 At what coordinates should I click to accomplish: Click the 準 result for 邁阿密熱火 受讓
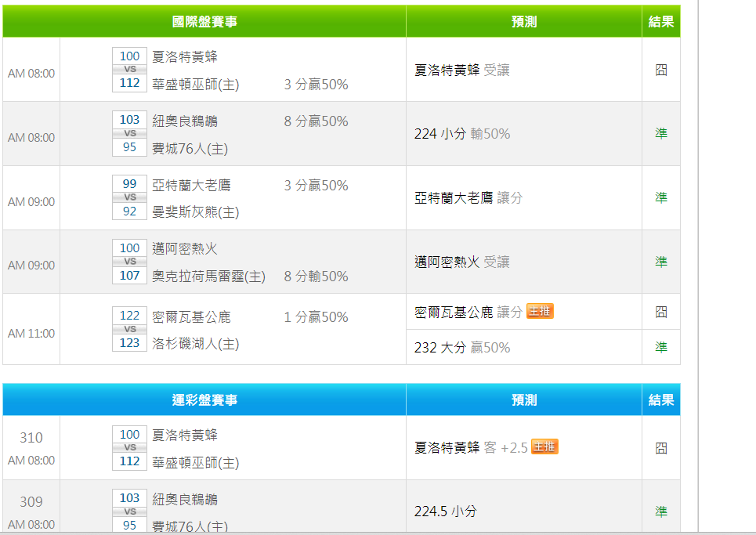tap(661, 262)
